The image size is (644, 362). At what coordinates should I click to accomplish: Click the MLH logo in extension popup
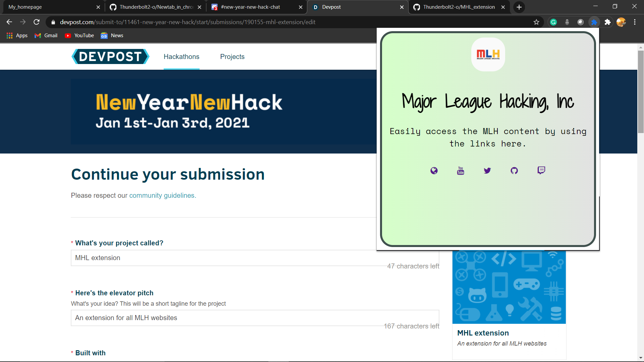pos(488,54)
